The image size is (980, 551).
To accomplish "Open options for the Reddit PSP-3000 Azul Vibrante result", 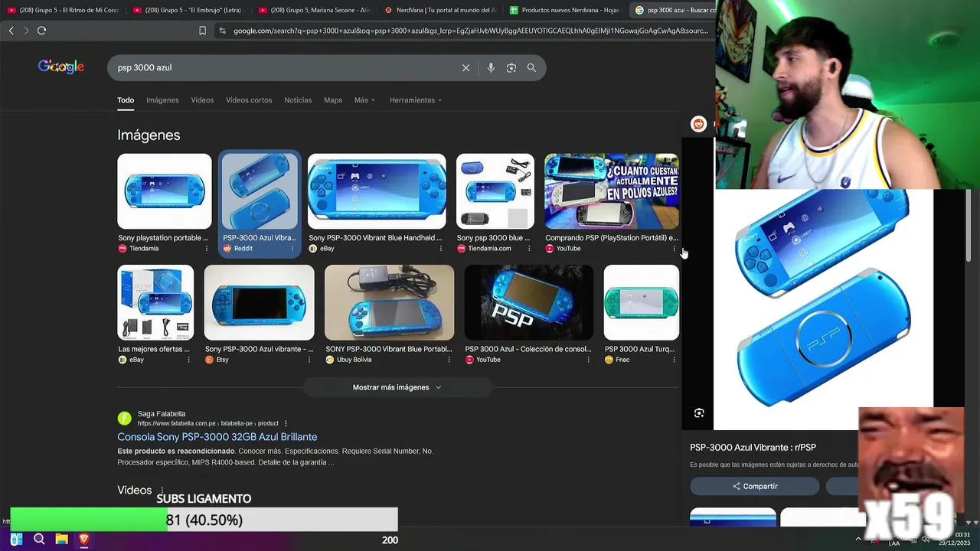I will tap(292, 249).
